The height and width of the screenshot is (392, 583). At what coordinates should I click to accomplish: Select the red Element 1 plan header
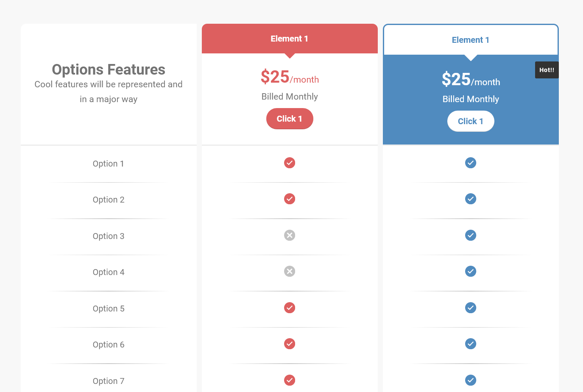tap(290, 39)
